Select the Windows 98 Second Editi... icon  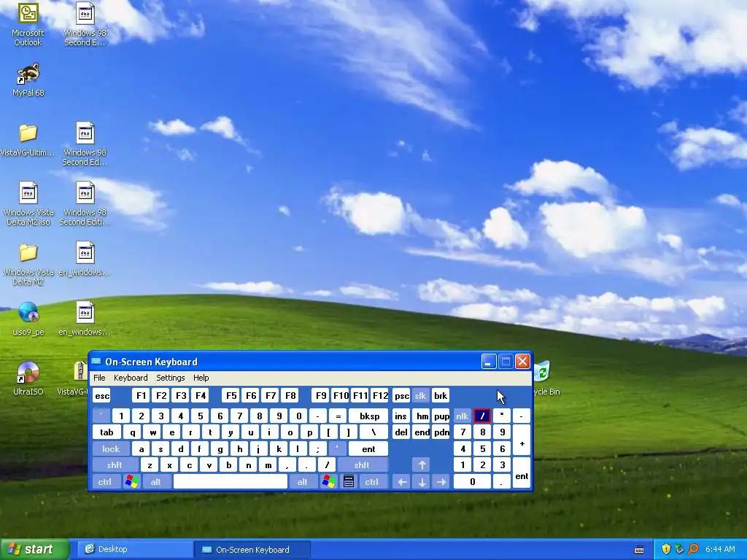(x=85, y=203)
